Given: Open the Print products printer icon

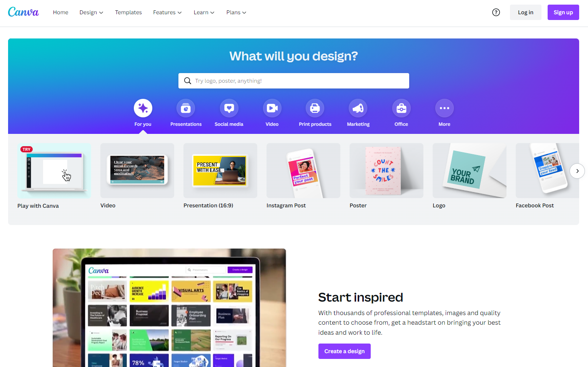Looking at the screenshot, I should [x=315, y=108].
